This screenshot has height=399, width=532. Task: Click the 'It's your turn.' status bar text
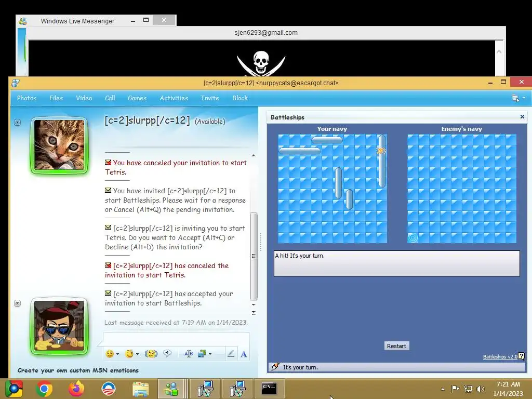point(300,367)
